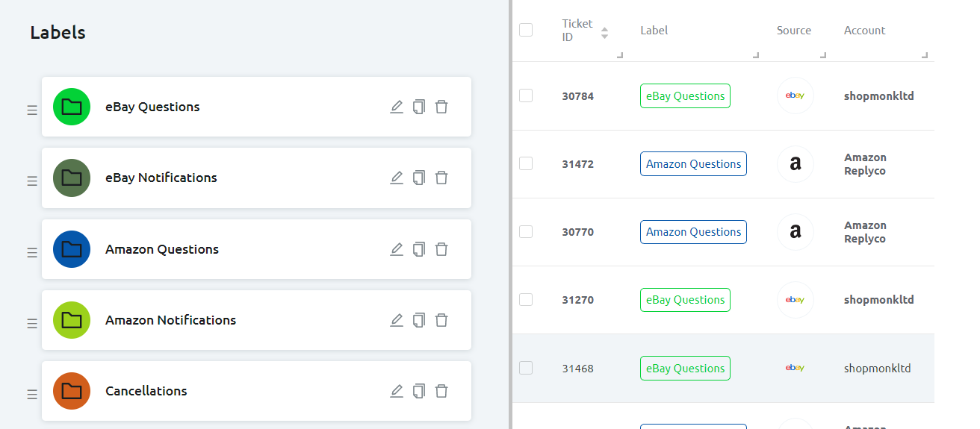Image resolution: width=980 pixels, height=429 pixels.
Task: Click the Source column header
Action: [793, 31]
